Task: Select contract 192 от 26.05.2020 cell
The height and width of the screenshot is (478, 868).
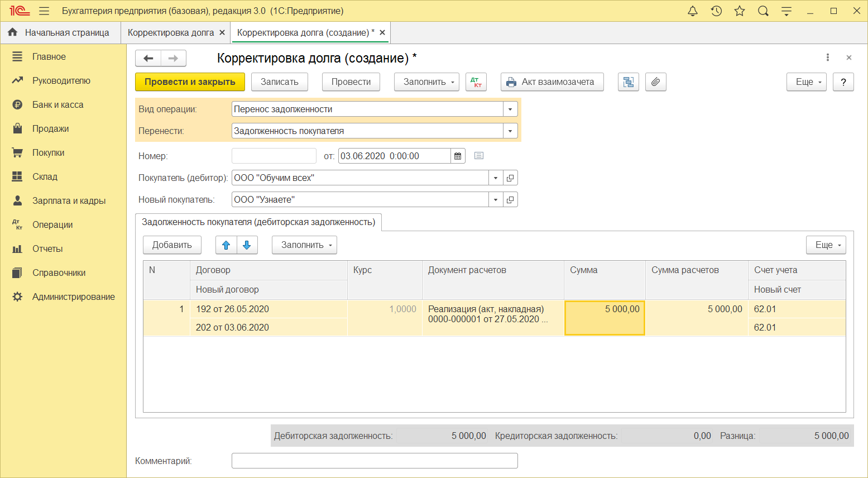Action: click(268, 309)
